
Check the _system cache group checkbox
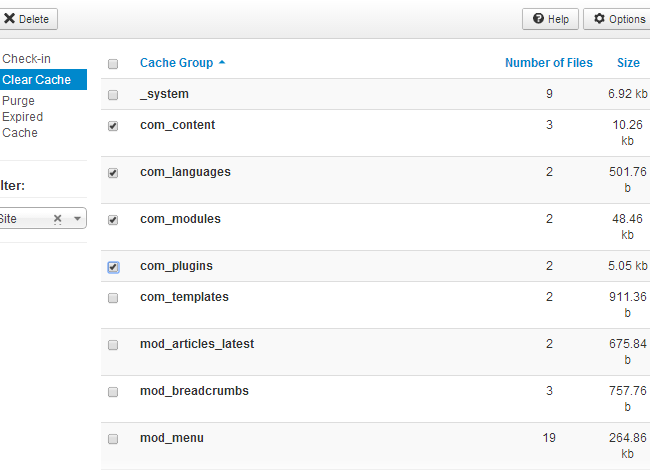click(113, 94)
